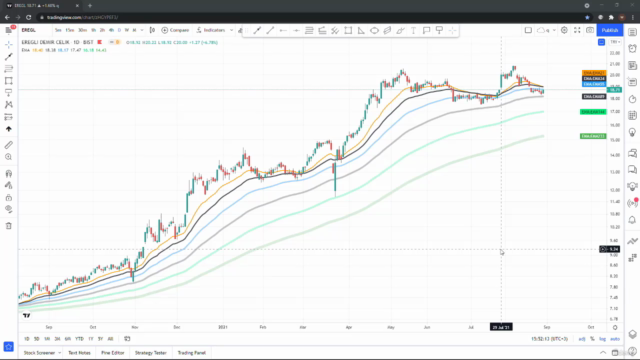Select the 5m timeframe

click(58, 30)
